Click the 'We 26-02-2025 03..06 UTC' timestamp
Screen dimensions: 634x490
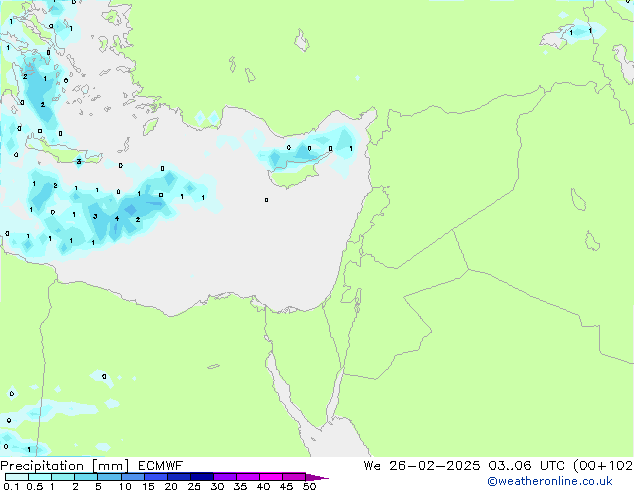coord(466,465)
